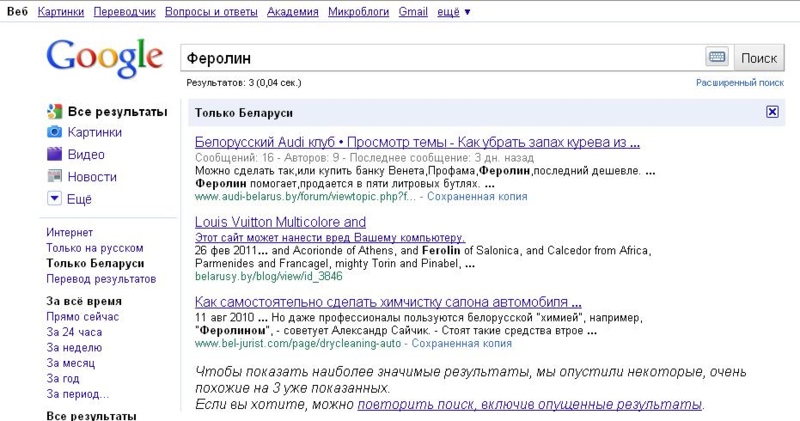Select the Видео icon in sidebar

55,154
